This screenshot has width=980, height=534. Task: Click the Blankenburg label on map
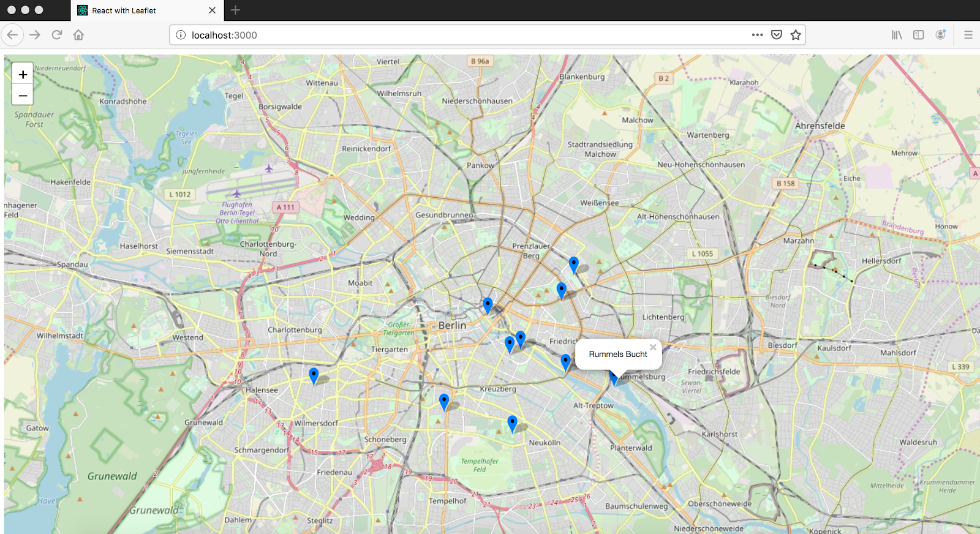tap(582, 77)
